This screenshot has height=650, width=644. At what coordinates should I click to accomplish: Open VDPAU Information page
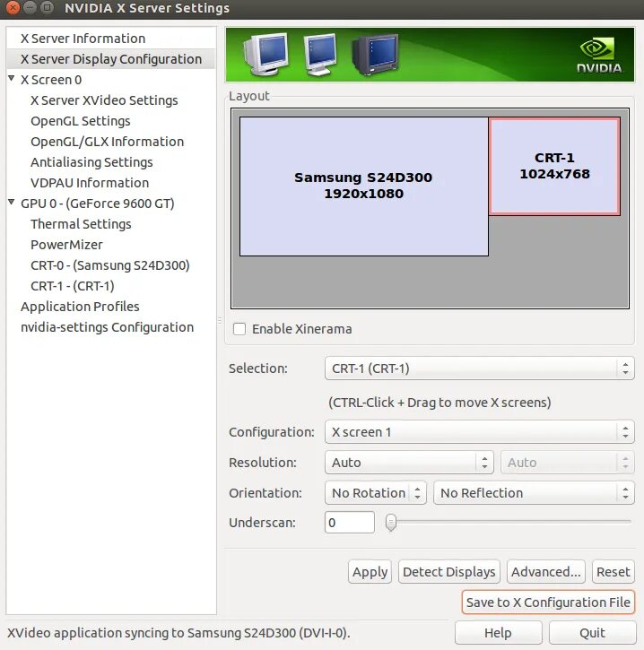pos(90,183)
